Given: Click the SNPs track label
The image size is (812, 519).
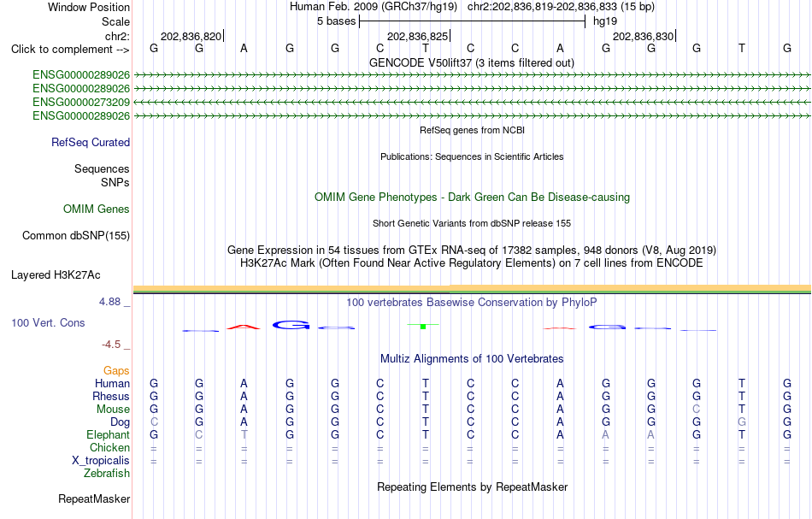Looking at the screenshot, I should click(x=115, y=182).
